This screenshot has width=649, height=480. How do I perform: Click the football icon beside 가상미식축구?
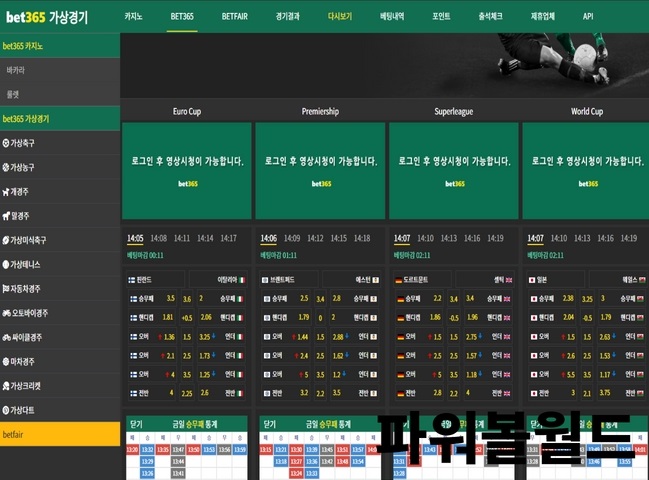tap(6, 240)
